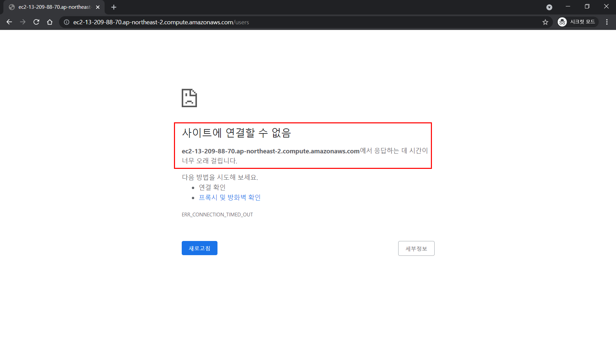Screen dimensions: 616x364
Task: Open the 세부정보 details button
Action: [x=416, y=248]
